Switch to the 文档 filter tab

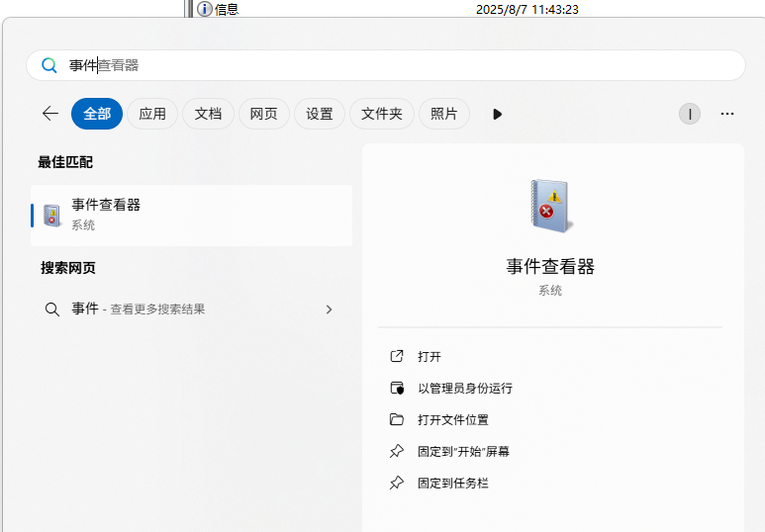(x=209, y=114)
